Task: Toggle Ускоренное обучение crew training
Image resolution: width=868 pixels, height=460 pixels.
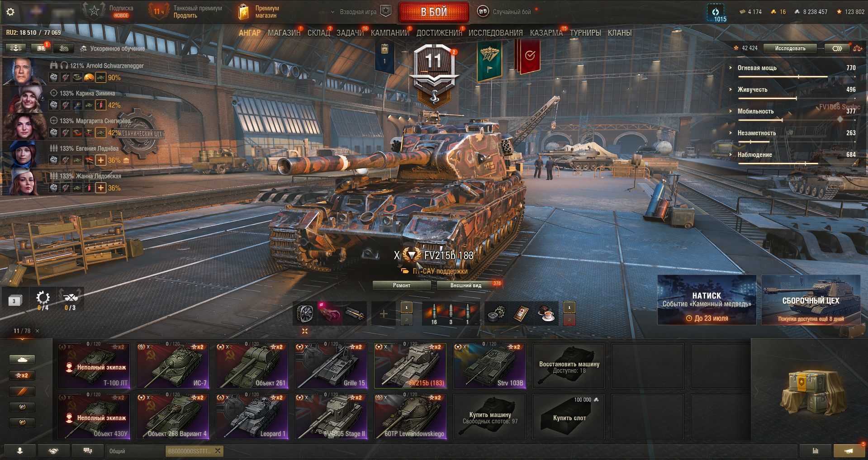Action: 113,48
